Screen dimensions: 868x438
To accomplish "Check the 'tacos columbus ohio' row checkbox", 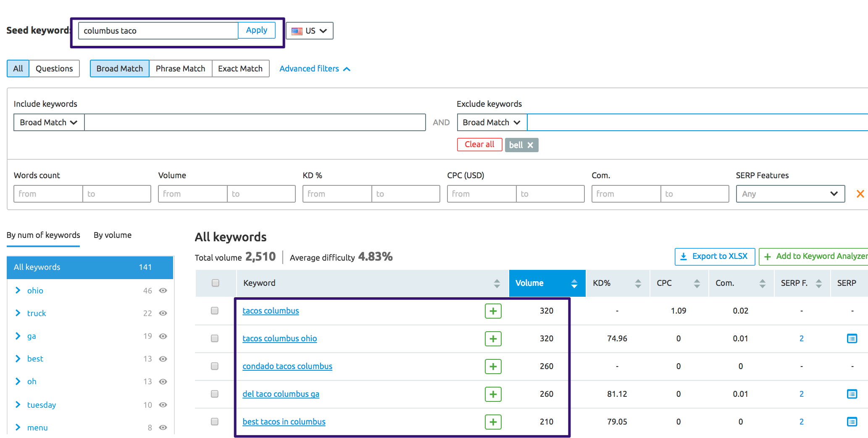I will [x=215, y=338].
